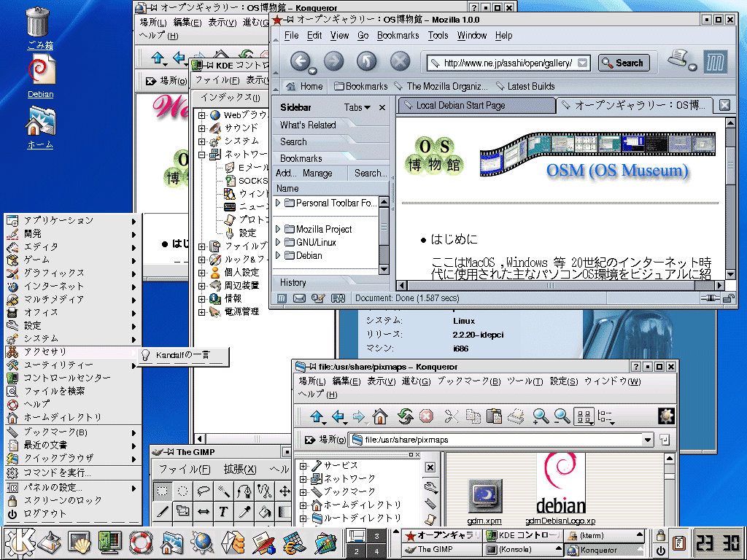The height and width of the screenshot is (560, 747).
Task: Click the magnifier Zoom in icon in pixmaps Konqueror
Action: [x=541, y=416]
